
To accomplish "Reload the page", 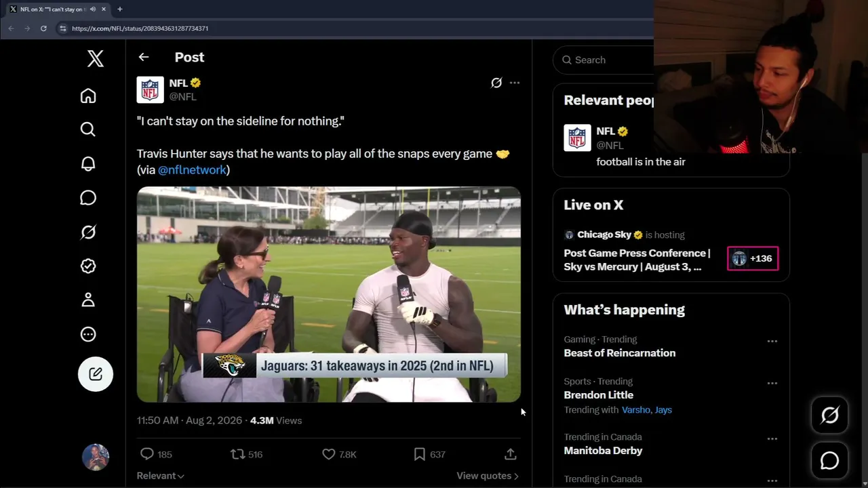I will pyautogui.click(x=43, y=28).
